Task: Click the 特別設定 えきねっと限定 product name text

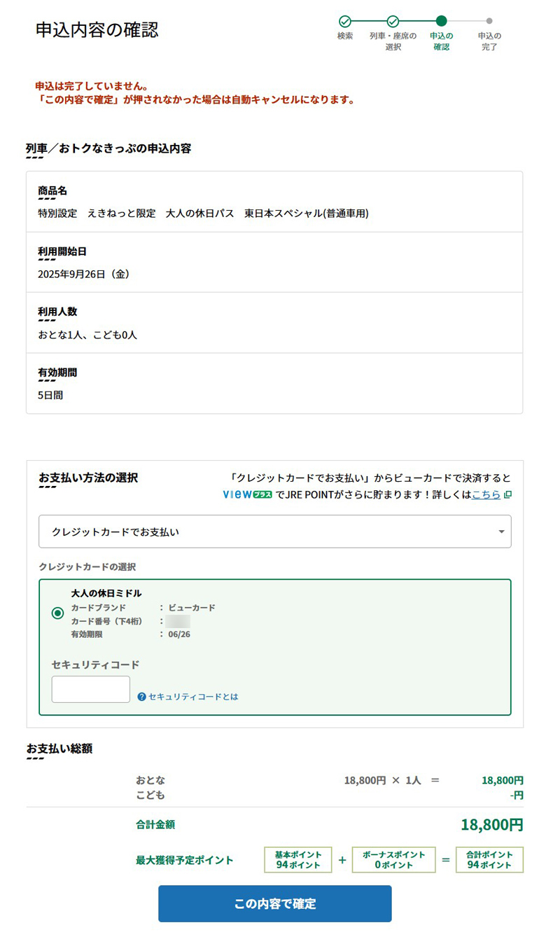Action: [203, 214]
